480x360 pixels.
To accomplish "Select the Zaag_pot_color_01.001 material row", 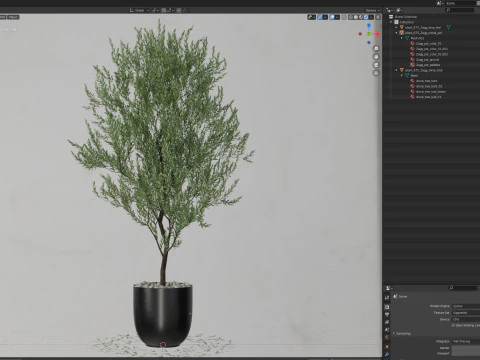I will point(431,49).
